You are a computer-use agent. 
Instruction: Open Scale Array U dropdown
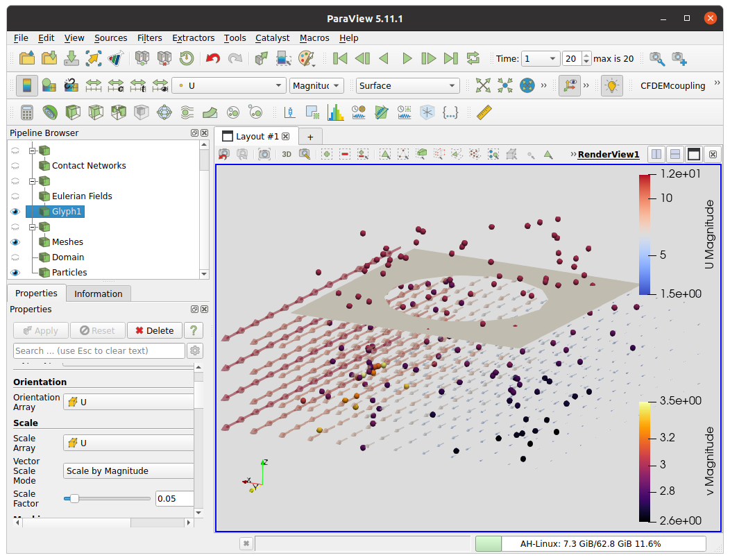(x=128, y=443)
